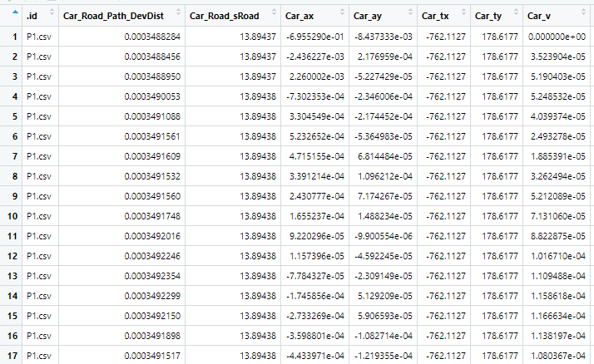Select Car_ax cell showing 9.220296e-05
The height and width of the screenshot is (364, 594).
[313, 236]
